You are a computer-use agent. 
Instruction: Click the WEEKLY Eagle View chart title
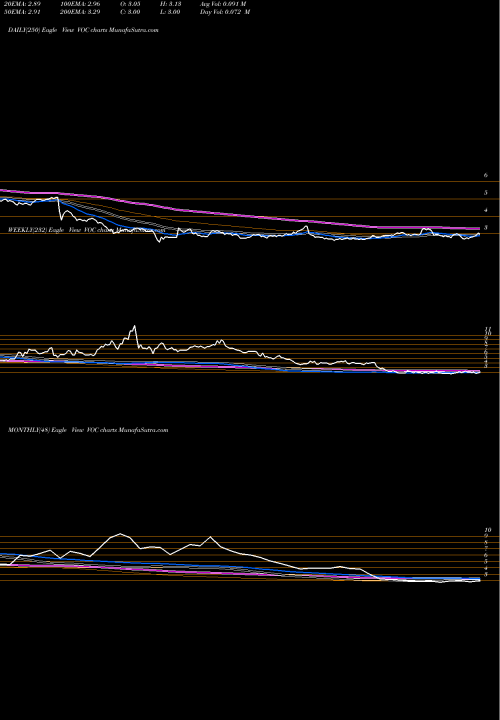coord(86,230)
